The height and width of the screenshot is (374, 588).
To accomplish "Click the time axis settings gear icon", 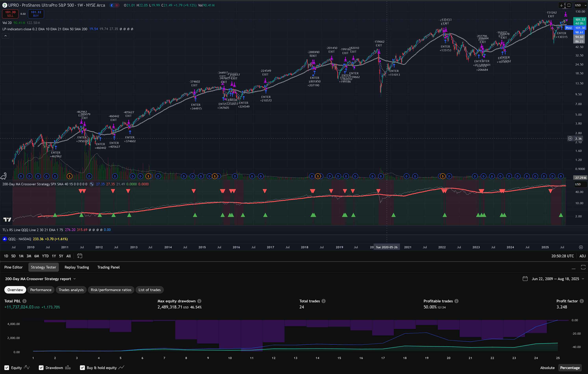I will pyautogui.click(x=581, y=247).
